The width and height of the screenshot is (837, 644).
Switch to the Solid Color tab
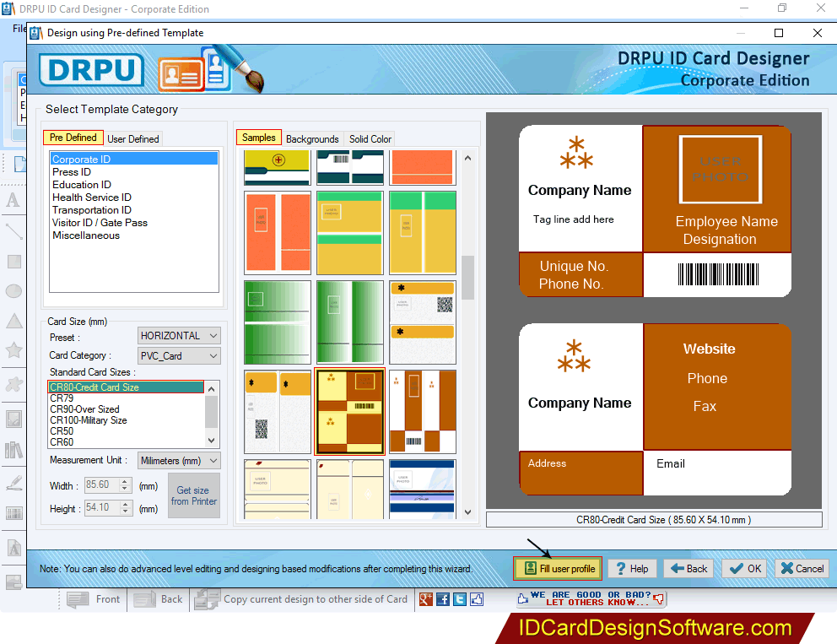pyautogui.click(x=370, y=138)
